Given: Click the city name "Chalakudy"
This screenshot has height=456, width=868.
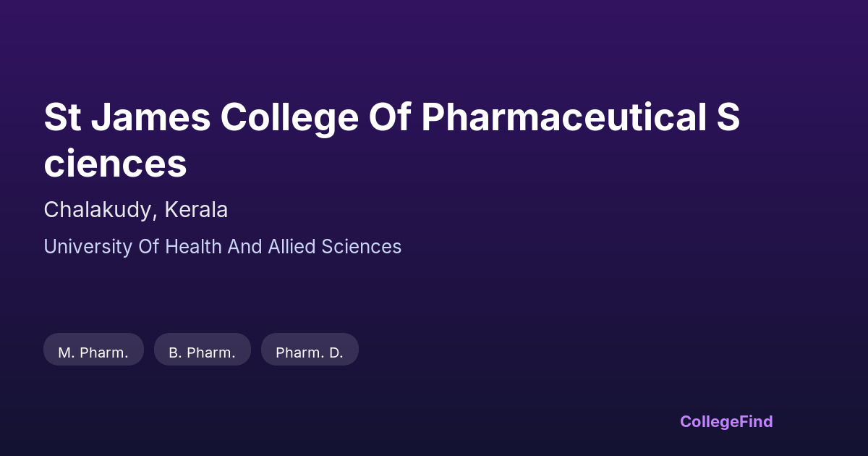Looking at the screenshot, I should 98,210.
